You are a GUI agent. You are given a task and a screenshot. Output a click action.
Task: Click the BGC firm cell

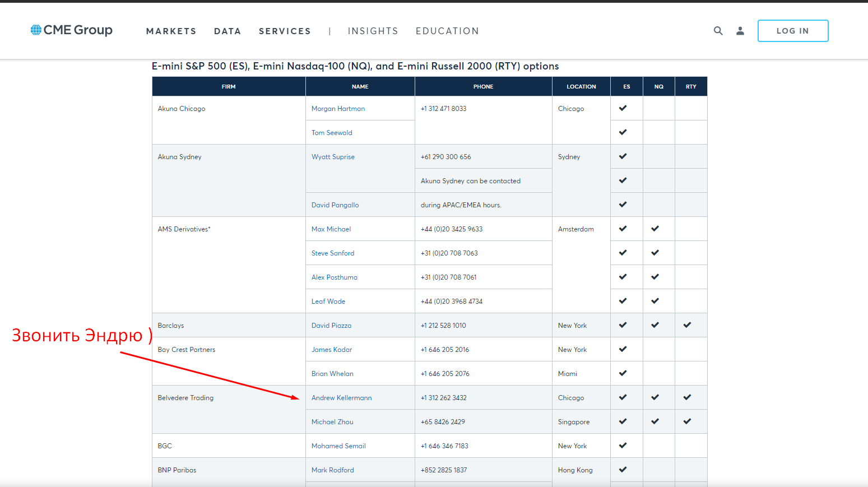[229, 446]
